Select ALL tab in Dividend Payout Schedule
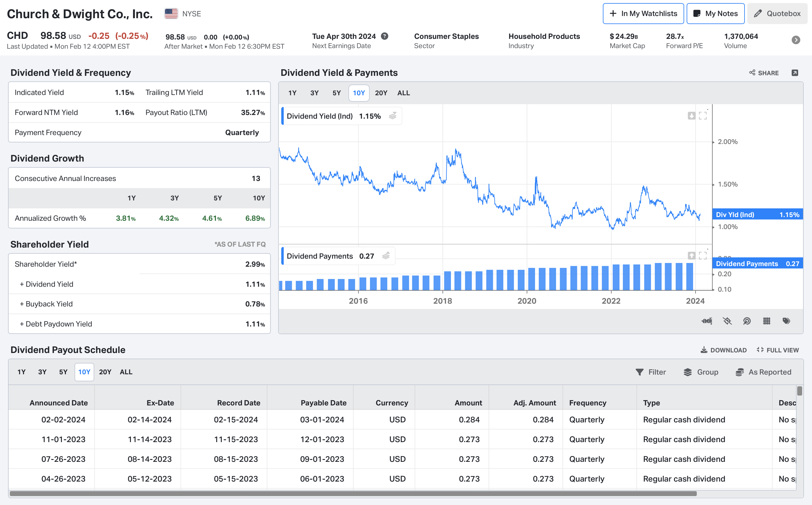812x505 pixels. pos(126,372)
